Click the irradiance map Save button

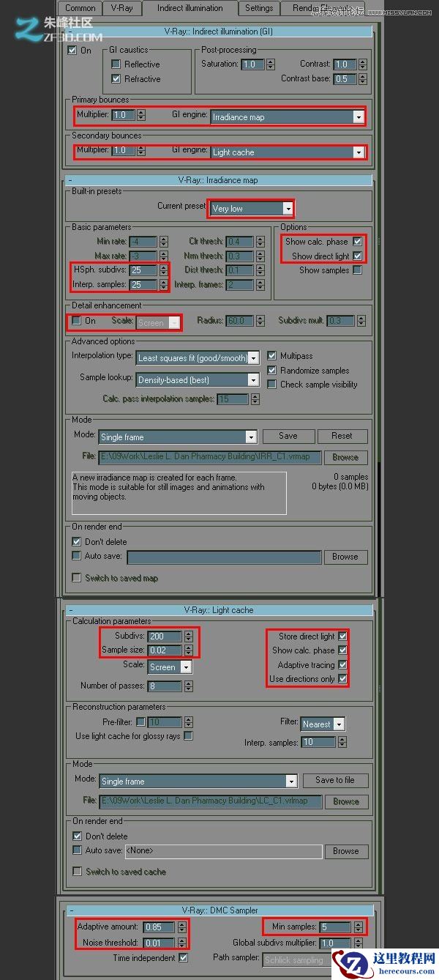[288, 436]
